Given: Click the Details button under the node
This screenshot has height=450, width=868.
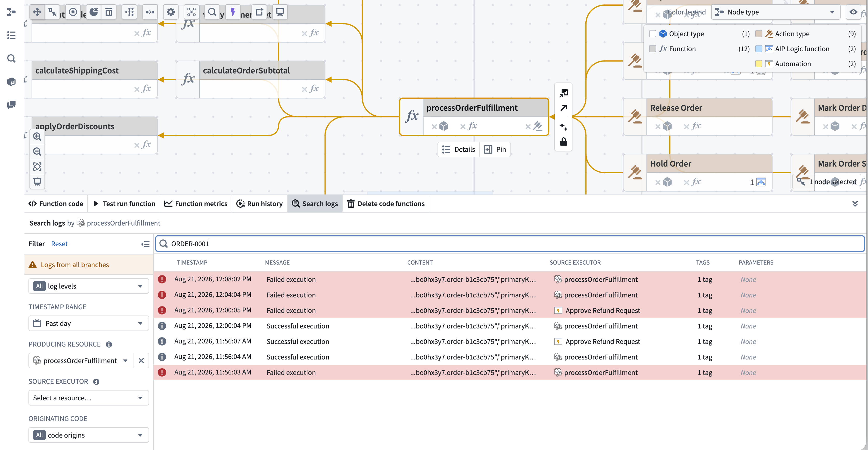Looking at the screenshot, I should click(x=459, y=149).
